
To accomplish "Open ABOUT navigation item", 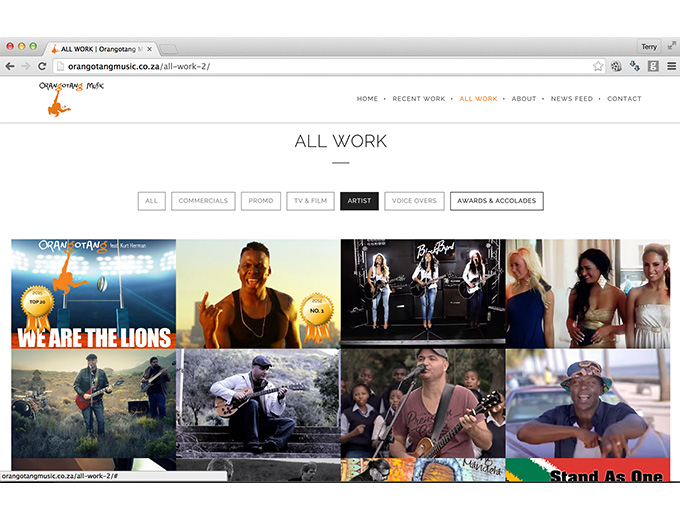I will pos(524,99).
